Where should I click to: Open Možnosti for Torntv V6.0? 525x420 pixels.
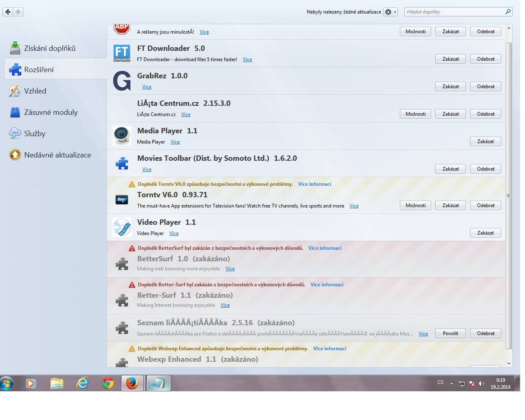click(x=415, y=205)
